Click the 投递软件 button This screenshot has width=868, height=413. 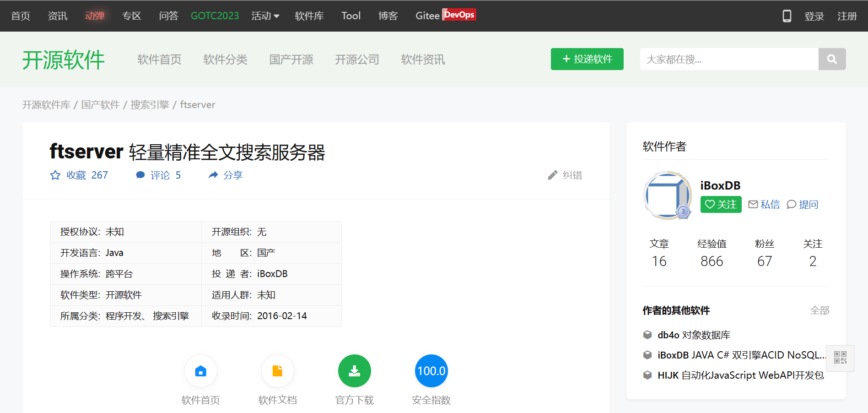[x=587, y=59]
